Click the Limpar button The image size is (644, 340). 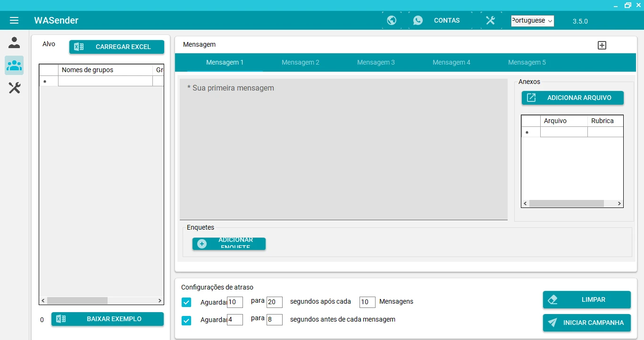coord(586,299)
